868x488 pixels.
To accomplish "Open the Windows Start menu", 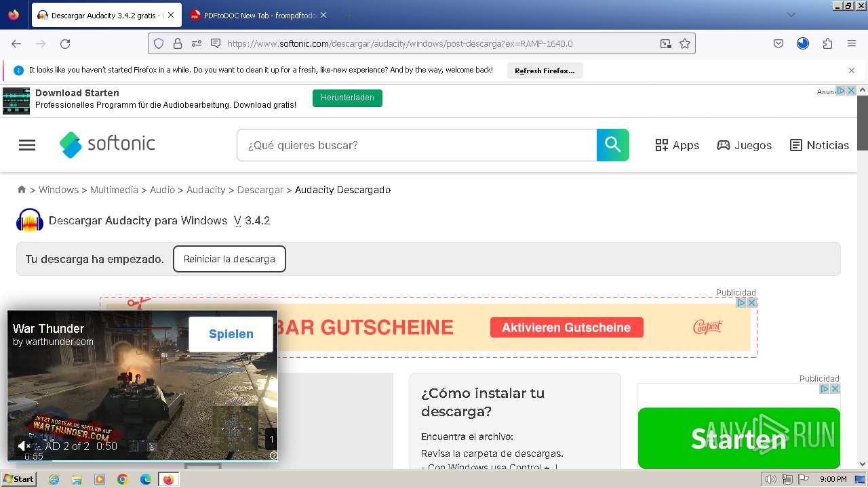I will coord(19,479).
